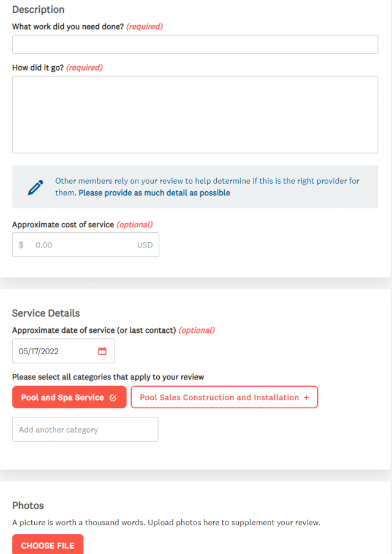Click the Description section heading
The height and width of the screenshot is (554, 392).
point(38,10)
